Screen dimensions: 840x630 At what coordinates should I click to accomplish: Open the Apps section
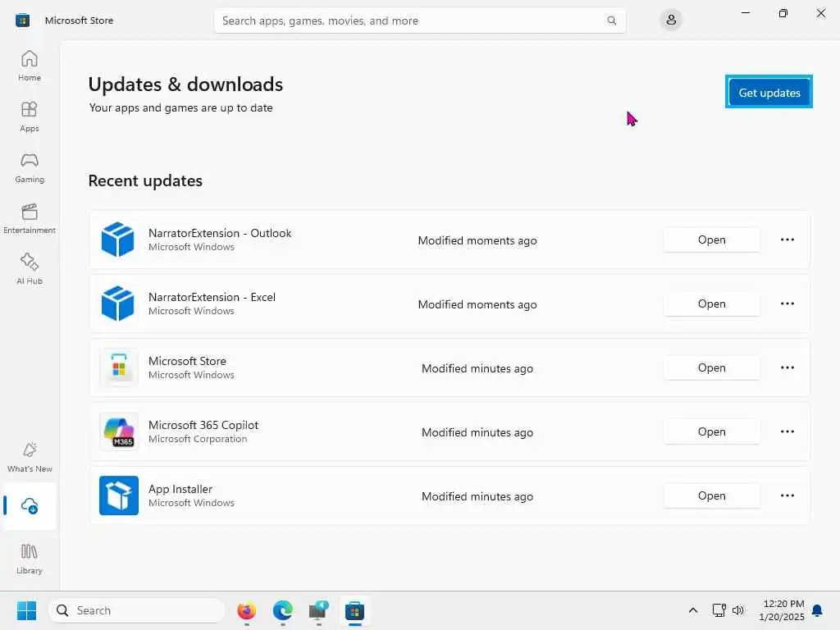pyautogui.click(x=30, y=116)
